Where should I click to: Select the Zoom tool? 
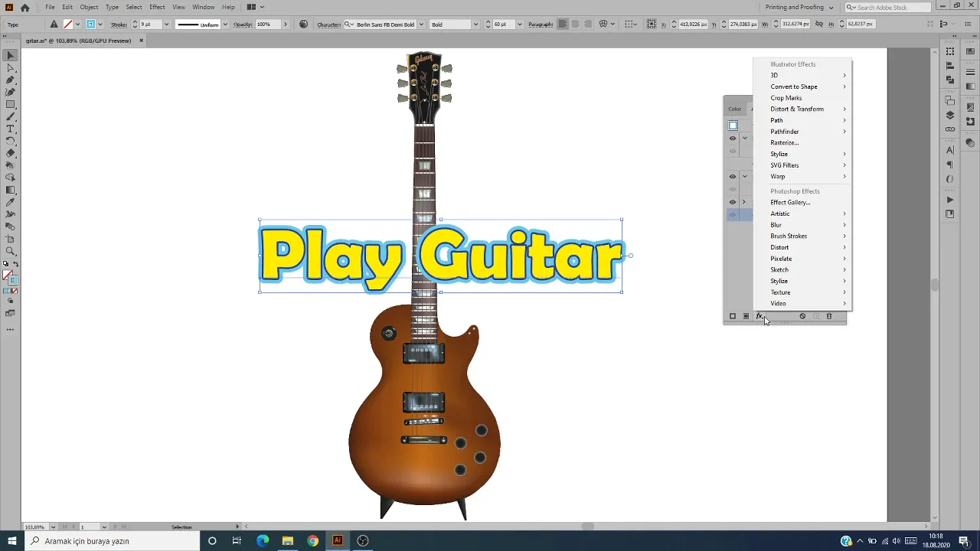tap(11, 251)
